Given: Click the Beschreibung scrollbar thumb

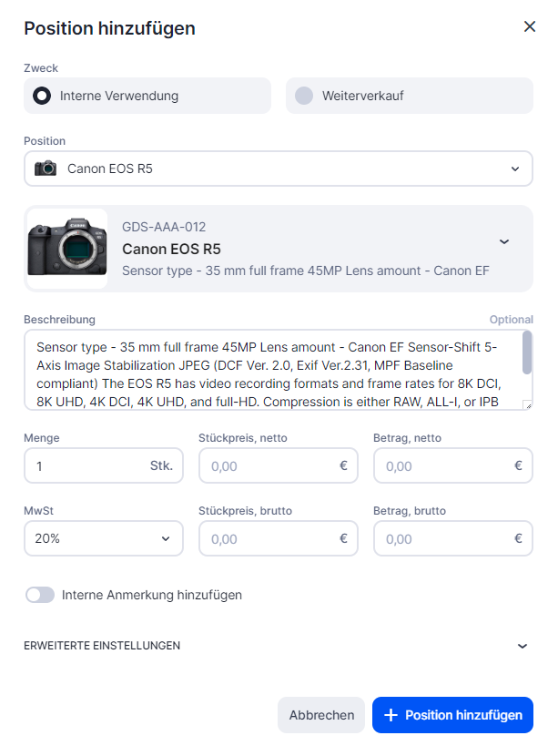Looking at the screenshot, I should [x=526, y=352].
